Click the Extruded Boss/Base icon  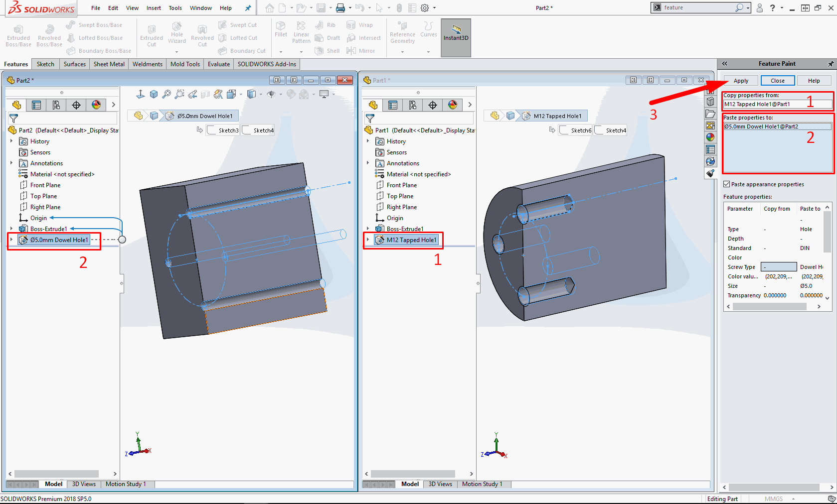point(18,31)
